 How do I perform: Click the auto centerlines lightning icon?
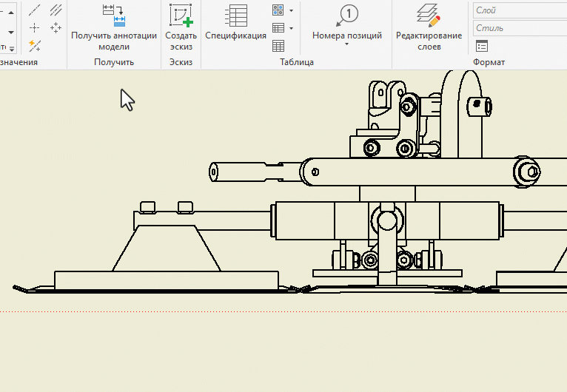(x=34, y=46)
